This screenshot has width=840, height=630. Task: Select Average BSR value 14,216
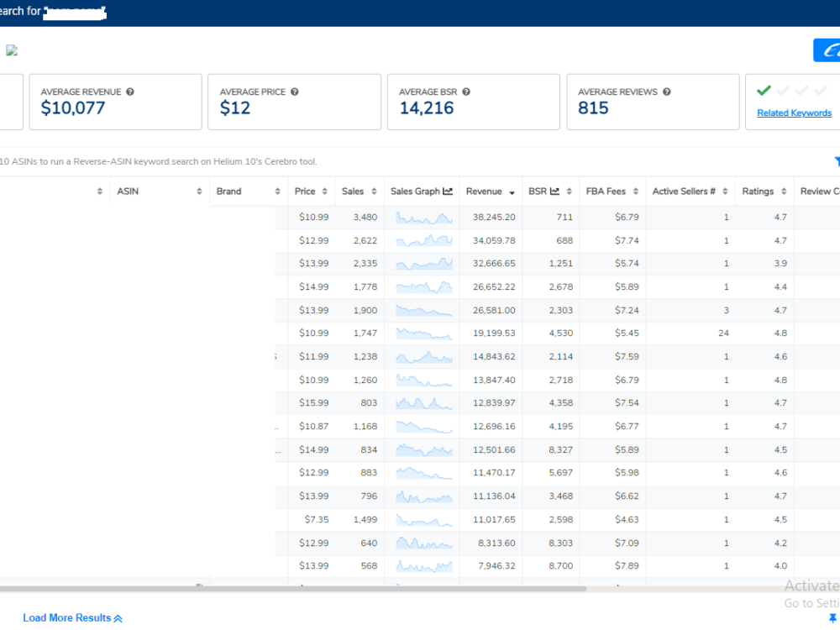(427, 108)
